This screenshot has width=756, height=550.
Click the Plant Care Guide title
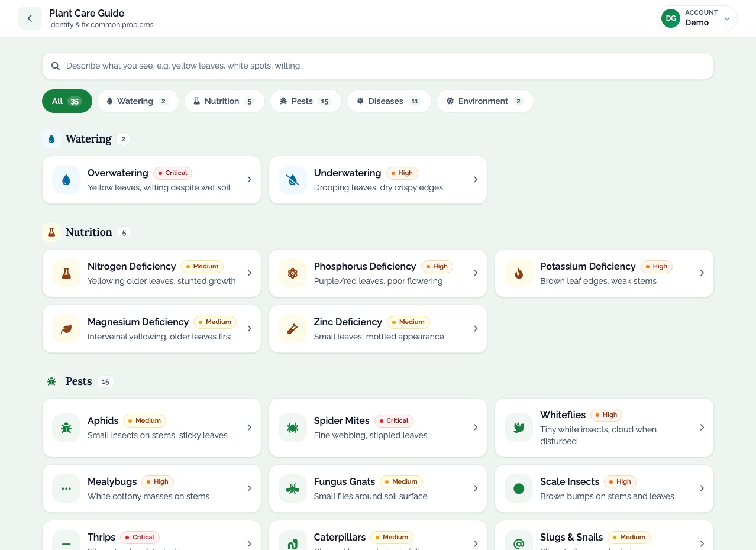coord(87,13)
